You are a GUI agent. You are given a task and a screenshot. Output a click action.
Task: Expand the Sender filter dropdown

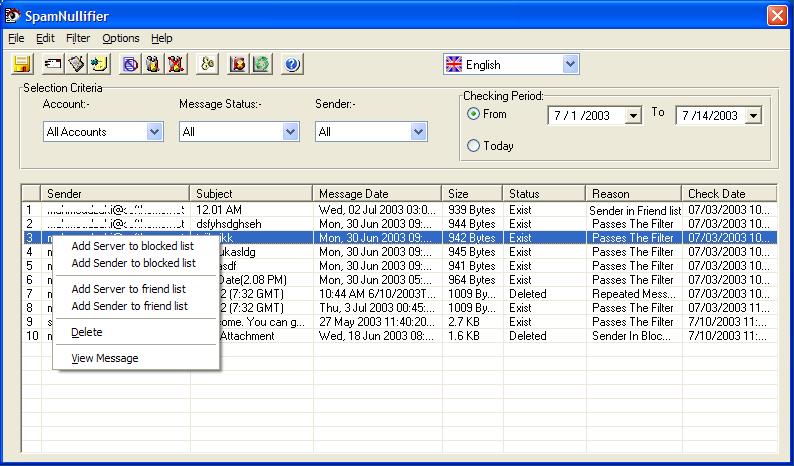click(418, 132)
